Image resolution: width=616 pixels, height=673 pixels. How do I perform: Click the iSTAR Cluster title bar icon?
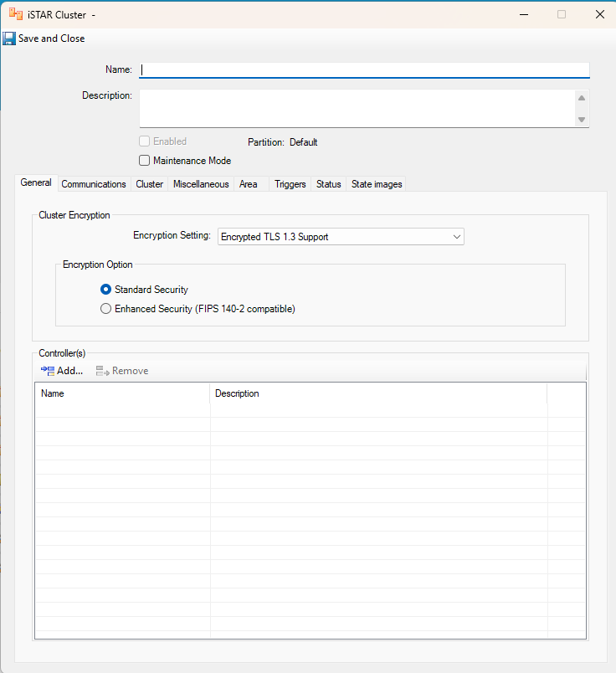click(x=16, y=14)
